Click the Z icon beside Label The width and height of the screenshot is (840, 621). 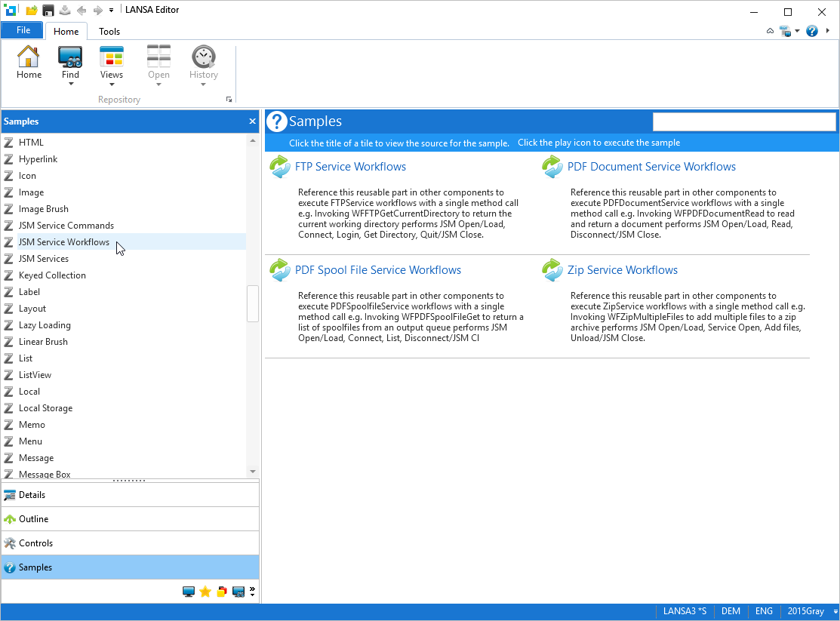pos(8,292)
